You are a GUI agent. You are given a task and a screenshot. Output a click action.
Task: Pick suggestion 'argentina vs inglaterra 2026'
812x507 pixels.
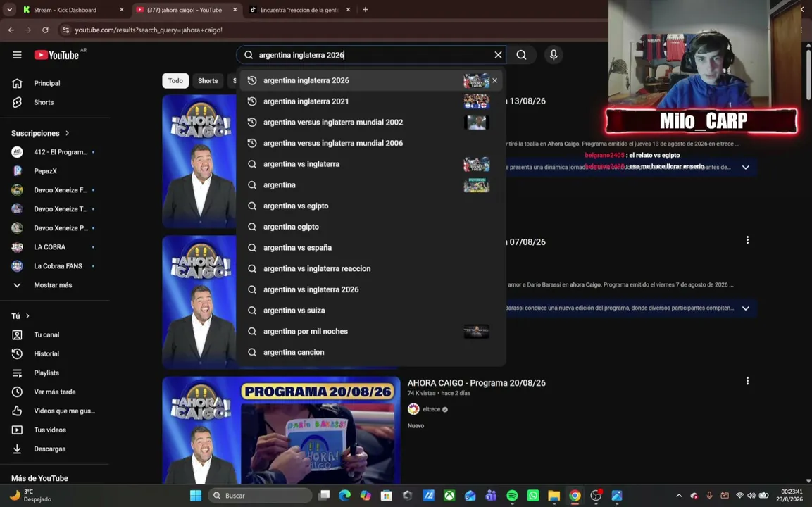(x=370, y=289)
